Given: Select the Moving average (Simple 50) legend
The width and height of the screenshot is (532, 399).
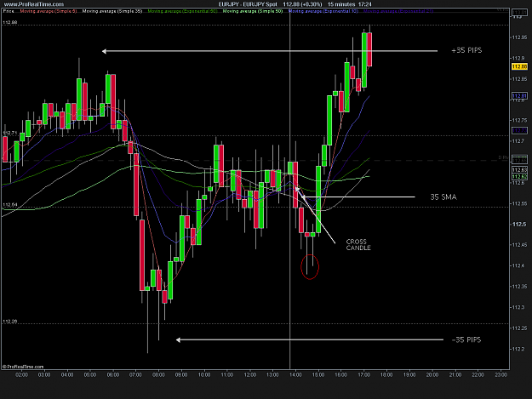Looking at the screenshot, I should tap(253, 11).
